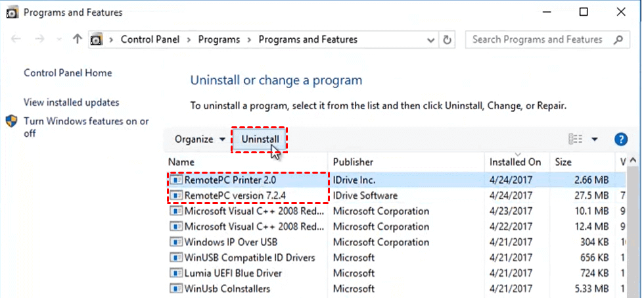This screenshot has height=298, width=644.
Task: Expand the view options dropdown arrow
Action: click(x=595, y=139)
